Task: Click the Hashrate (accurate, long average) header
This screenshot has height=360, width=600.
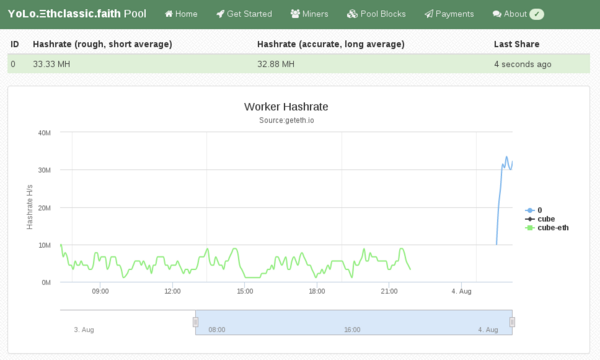Action: pyautogui.click(x=331, y=44)
